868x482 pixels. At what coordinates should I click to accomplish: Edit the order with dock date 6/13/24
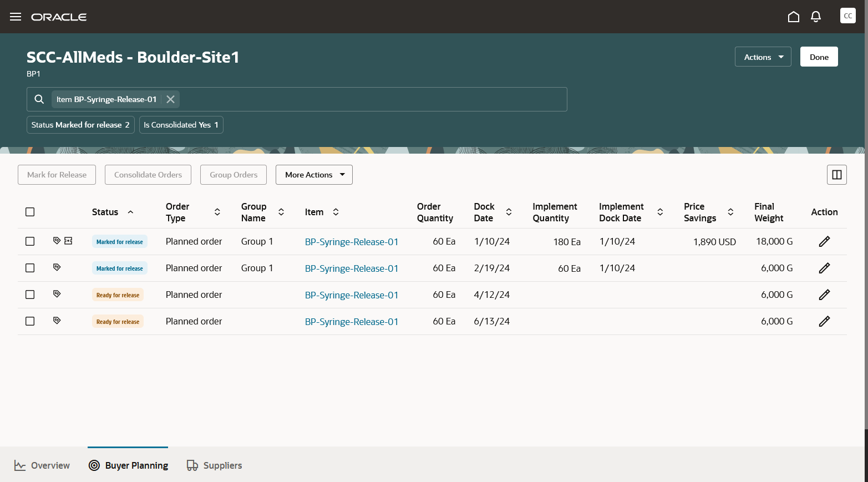(x=825, y=321)
